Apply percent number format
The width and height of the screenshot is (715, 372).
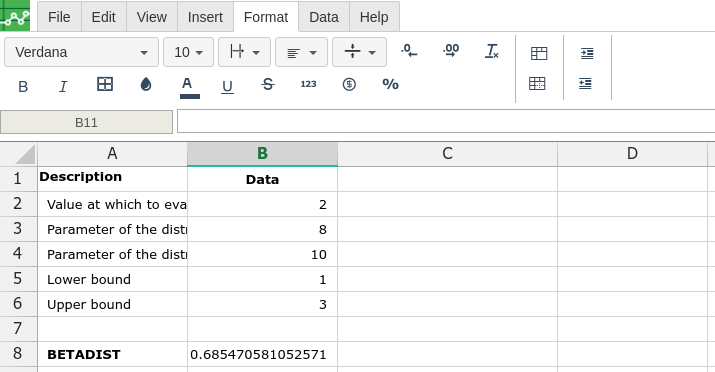click(x=390, y=84)
